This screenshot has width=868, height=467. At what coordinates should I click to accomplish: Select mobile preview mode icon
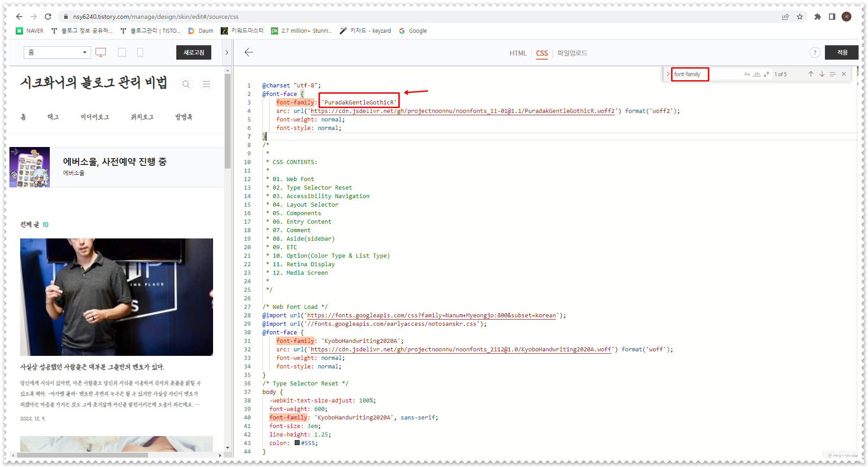click(140, 52)
